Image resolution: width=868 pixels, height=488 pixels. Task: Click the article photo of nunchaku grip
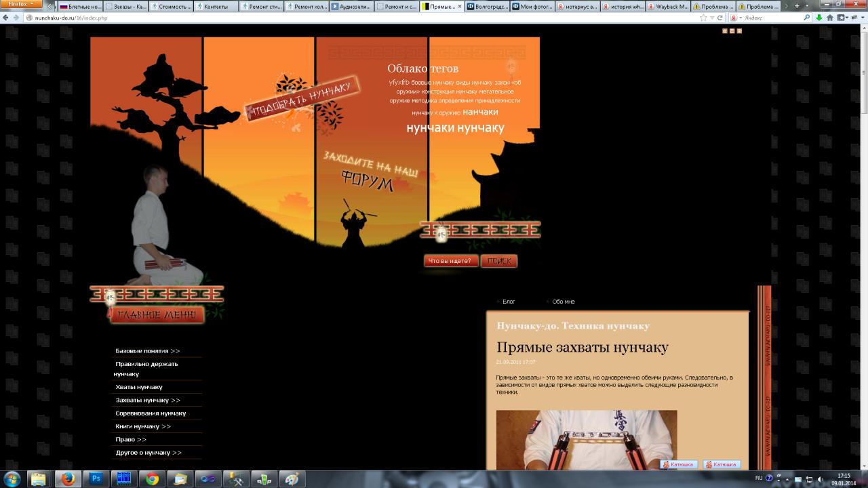[587, 439]
